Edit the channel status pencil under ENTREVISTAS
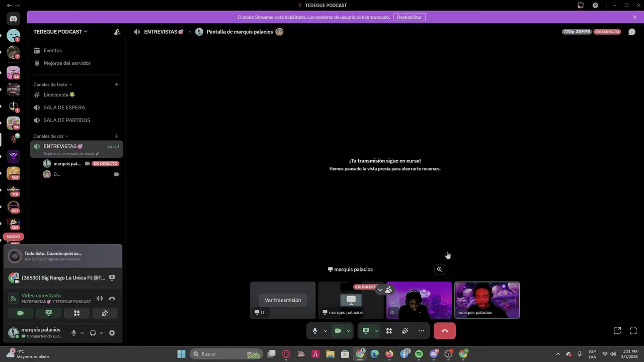 [97, 154]
